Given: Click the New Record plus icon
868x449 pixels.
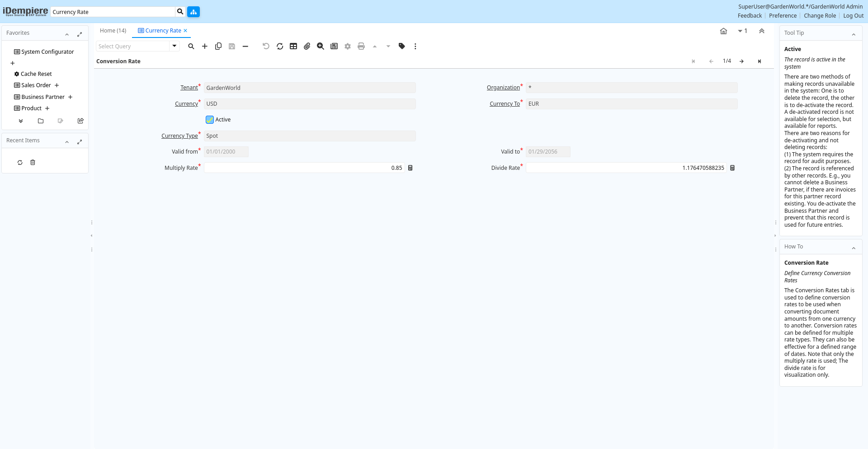Looking at the screenshot, I should tap(205, 46).
